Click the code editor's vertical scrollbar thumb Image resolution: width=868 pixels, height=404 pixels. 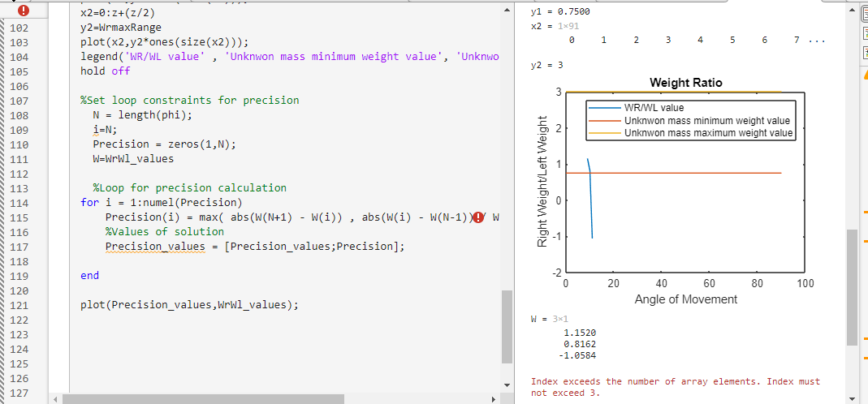pyautogui.click(x=507, y=326)
